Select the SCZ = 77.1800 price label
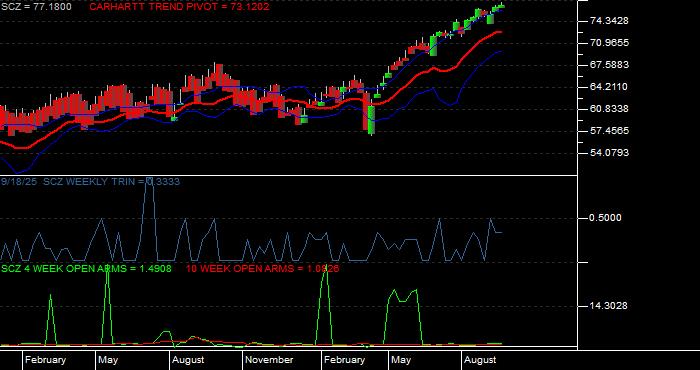 pyautogui.click(x=36, y=7)
